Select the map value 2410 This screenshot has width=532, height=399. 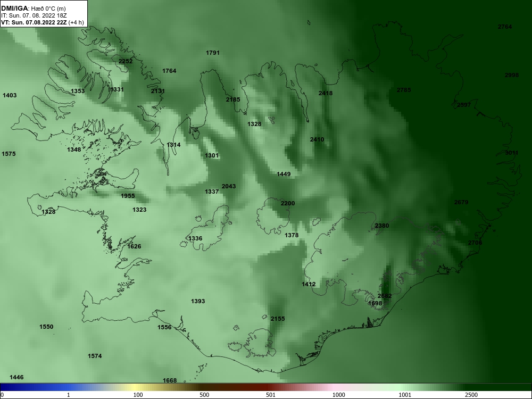[x=317, y=139]
